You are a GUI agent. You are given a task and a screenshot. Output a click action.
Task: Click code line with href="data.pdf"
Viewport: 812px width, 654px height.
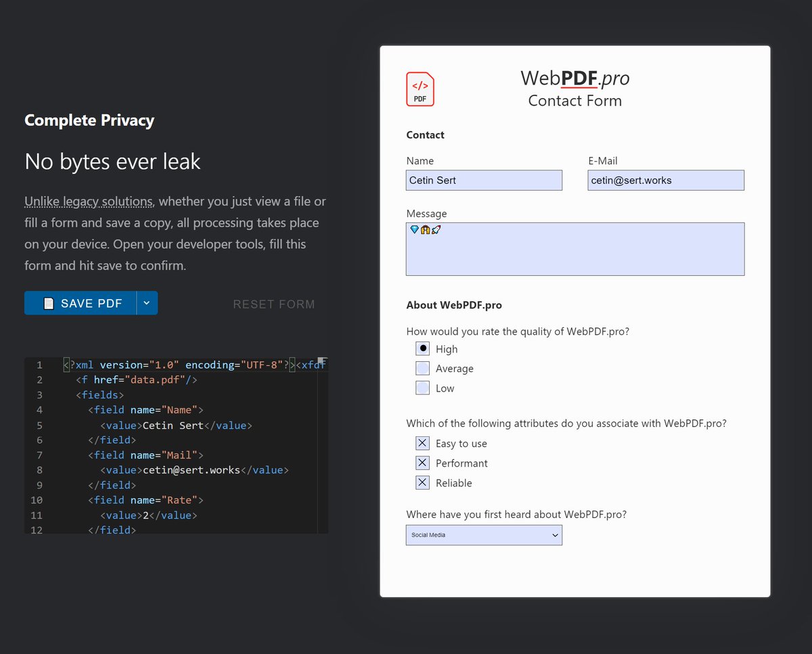pyautogui.click(x=137, y=379)
